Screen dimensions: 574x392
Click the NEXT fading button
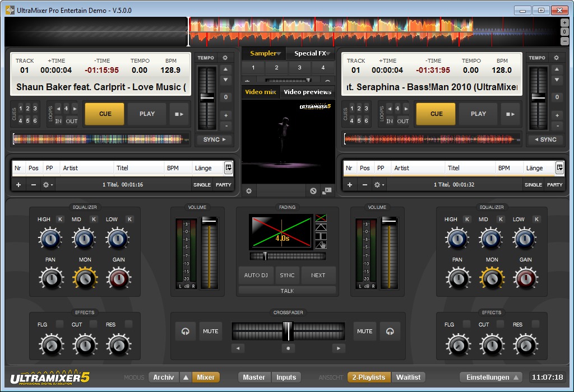pyautogui.click(x=318, y=276)
